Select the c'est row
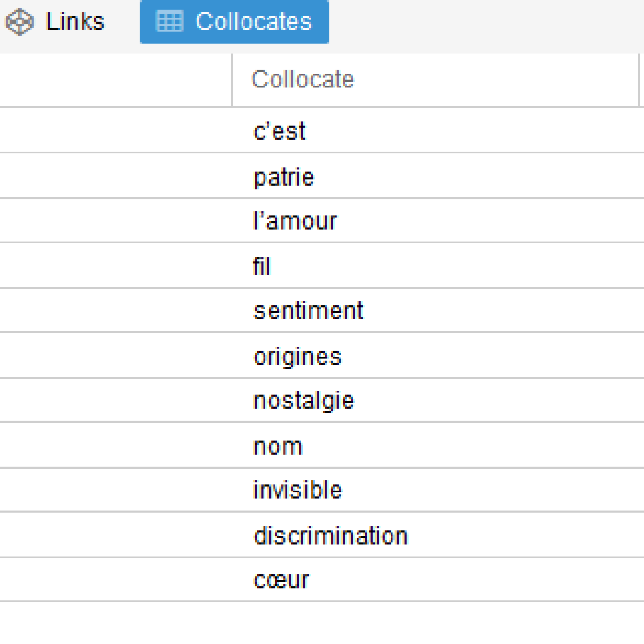This screenshot has width=644, height=644. [x=322, y=130]
